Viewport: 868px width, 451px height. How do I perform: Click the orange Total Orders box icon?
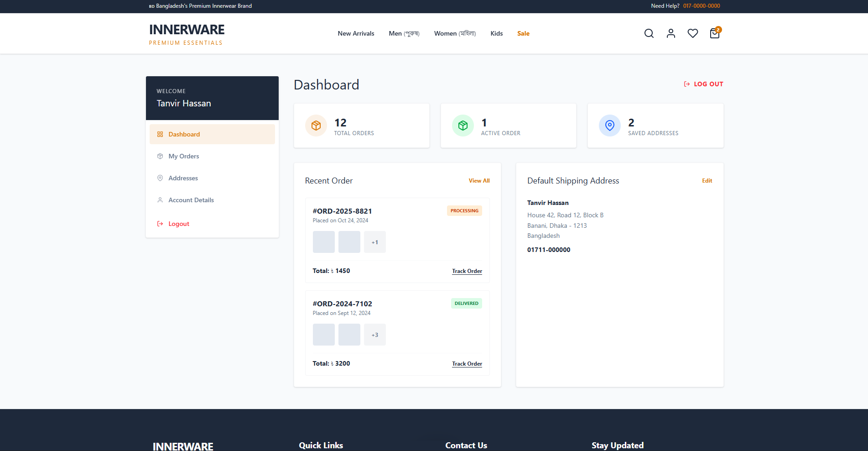(316, 126)
